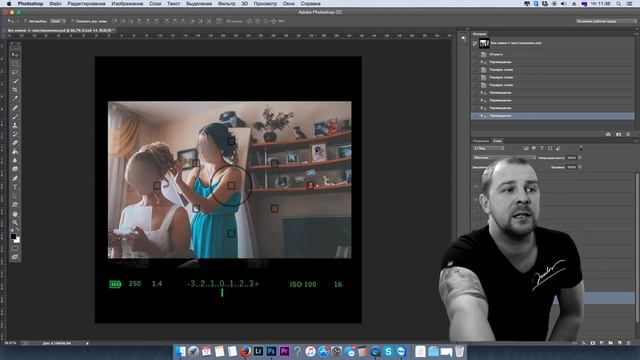
Task: Open Lightroom from the Dock
Action: click(x=258, y=351)
